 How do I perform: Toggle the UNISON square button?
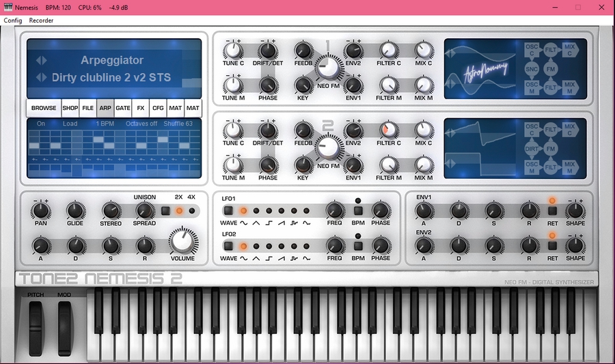tap(165, 211)
